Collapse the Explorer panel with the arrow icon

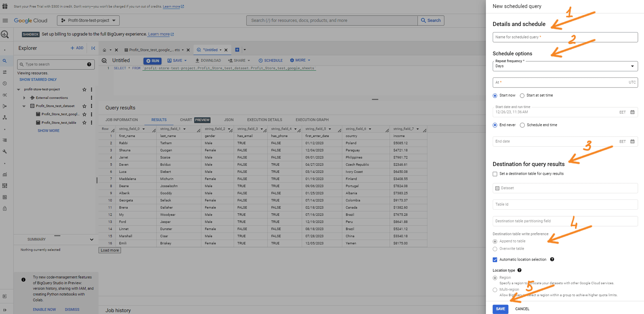pos(93,48)
